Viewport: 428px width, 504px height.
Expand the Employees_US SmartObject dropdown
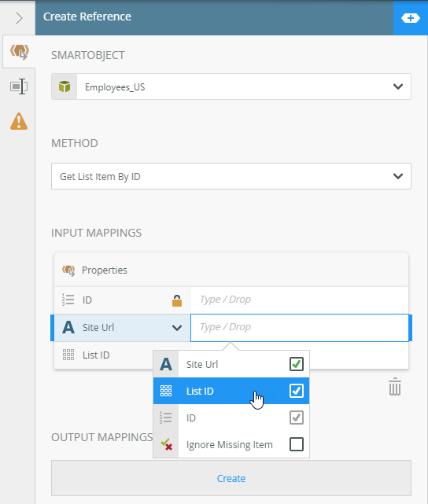(x=398, y=86)
